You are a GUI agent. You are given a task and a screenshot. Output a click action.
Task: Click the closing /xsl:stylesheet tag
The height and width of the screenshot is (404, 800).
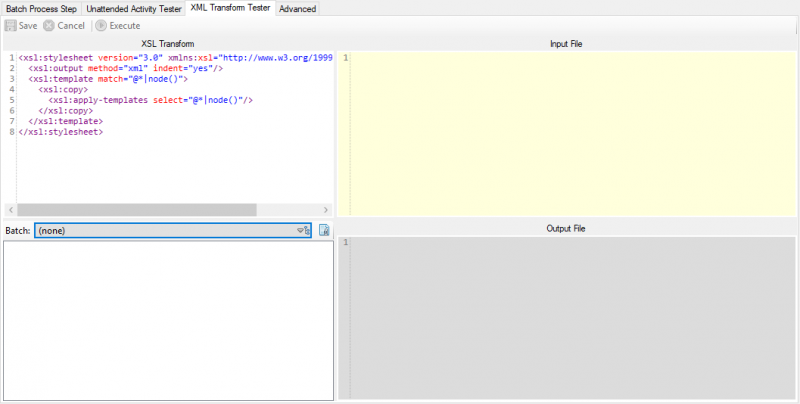(61, 132)
